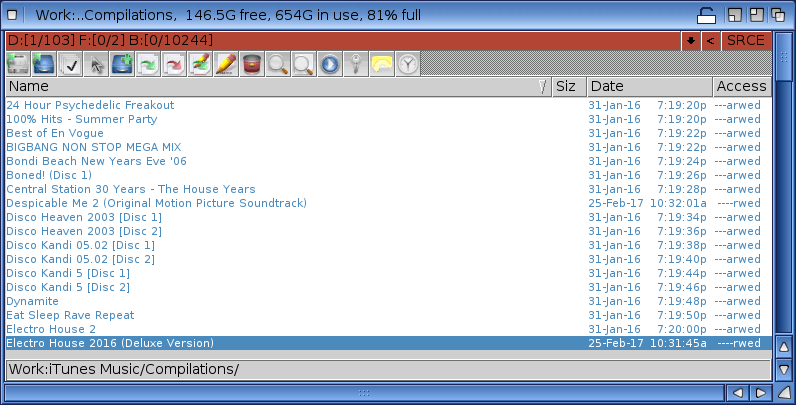Open the device list drive icon
Screen dimensions: 796x405
18,64
